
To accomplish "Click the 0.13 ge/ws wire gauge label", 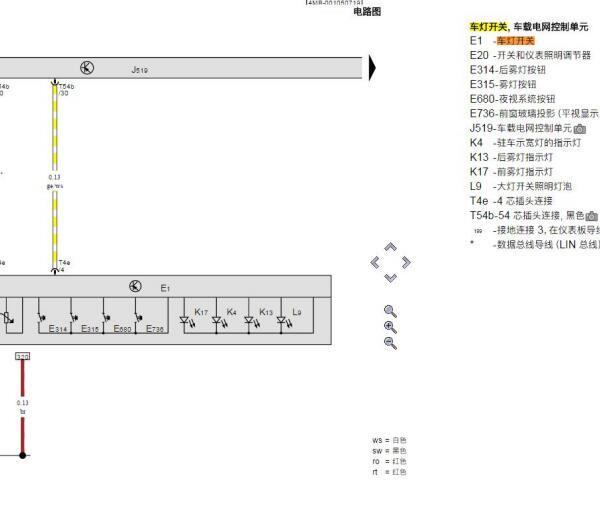I will tap(55, 181).
